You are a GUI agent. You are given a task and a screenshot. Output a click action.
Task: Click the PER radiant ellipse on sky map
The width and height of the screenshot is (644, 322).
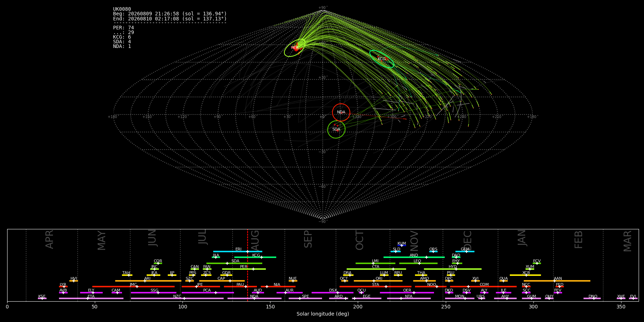point(294,48)
